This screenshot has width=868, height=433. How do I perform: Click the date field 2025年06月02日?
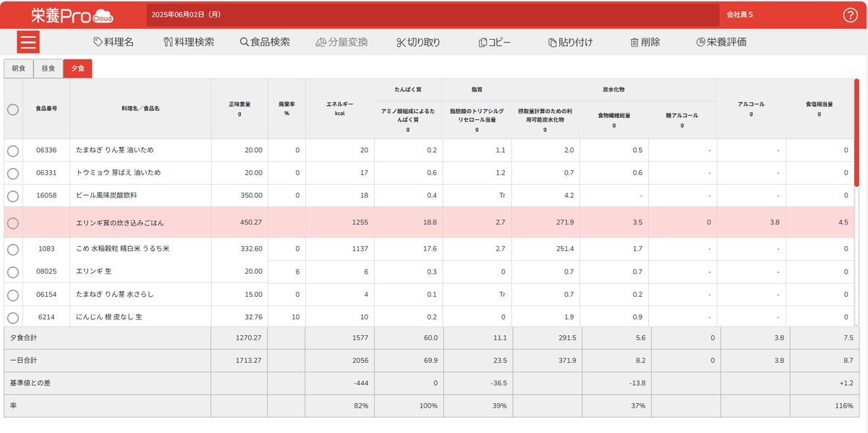[187, 14]
